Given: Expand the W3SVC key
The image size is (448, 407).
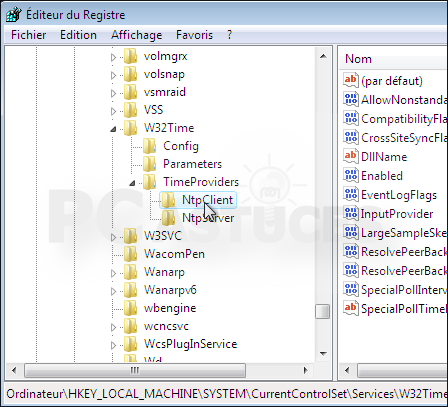Looking at the screenshot, I should point(113,237).
